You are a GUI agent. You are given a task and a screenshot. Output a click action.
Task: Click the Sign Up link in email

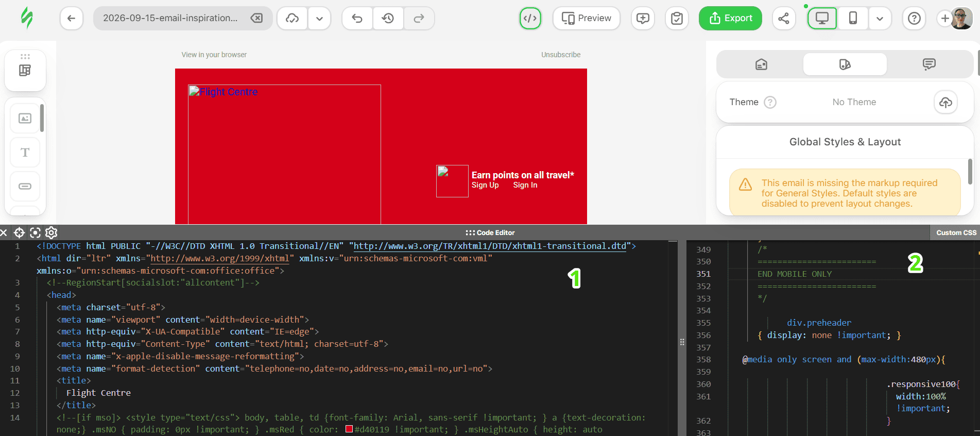pyautogui.click(x=485, y=185)
